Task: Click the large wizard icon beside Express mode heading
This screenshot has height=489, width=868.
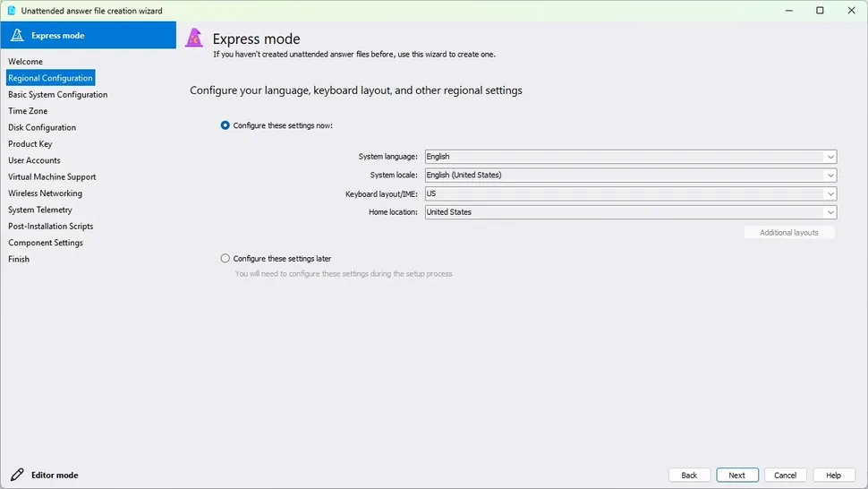Action: click(x=194, y=39)
